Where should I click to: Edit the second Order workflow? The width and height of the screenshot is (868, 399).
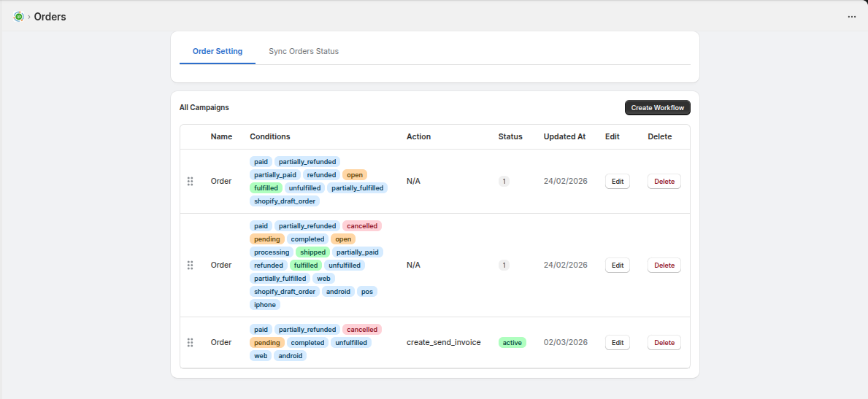tap(617, 266)
